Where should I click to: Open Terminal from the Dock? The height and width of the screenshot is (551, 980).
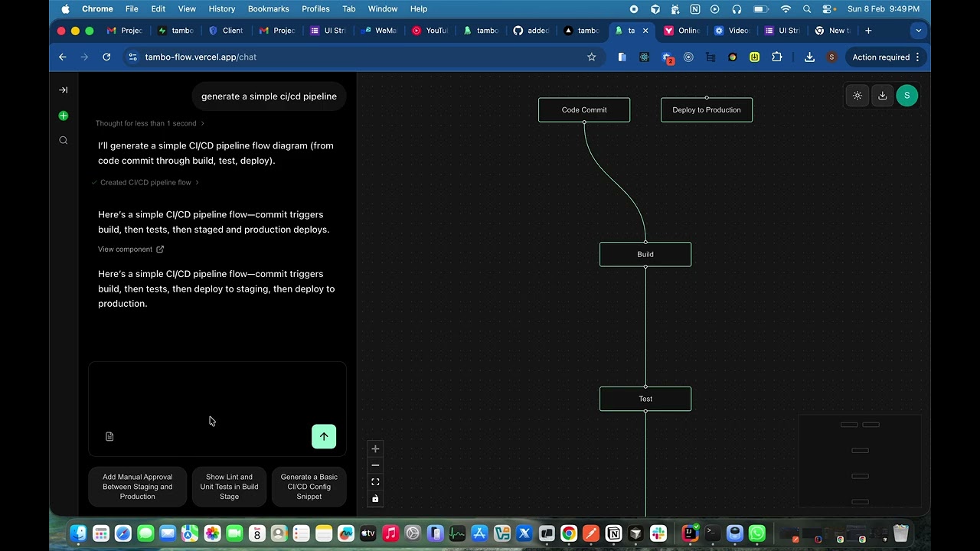click(712, 533)
